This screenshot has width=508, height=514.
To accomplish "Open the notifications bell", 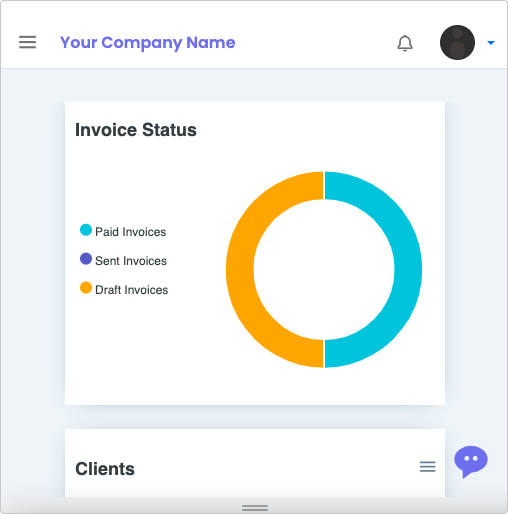I will 405,43.
